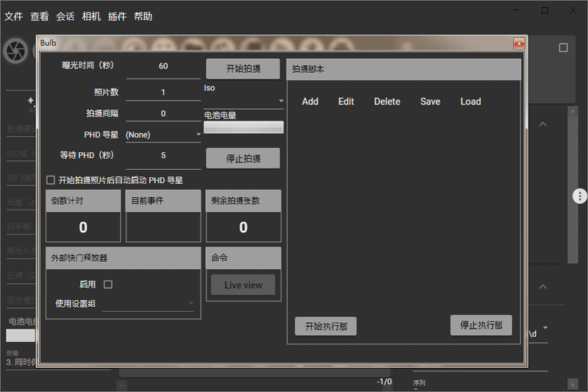This screenshot has width=588, height=392.
Task: Click the -1/0 counter text
Action: (384, 382)
